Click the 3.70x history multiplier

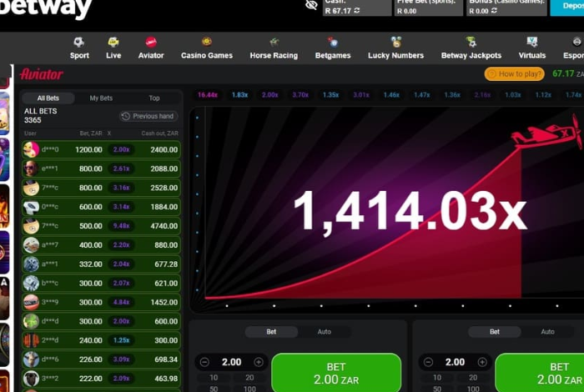tap(300, 95)
